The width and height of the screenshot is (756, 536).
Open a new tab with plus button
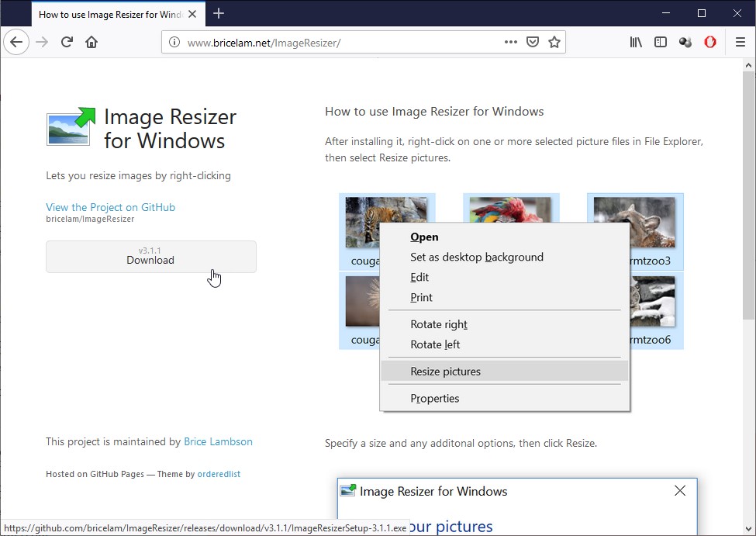pyautogui.click(x=219, y=13)
